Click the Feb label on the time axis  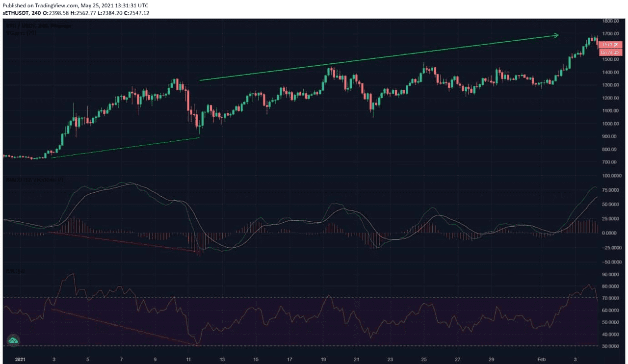pos(541,359)
